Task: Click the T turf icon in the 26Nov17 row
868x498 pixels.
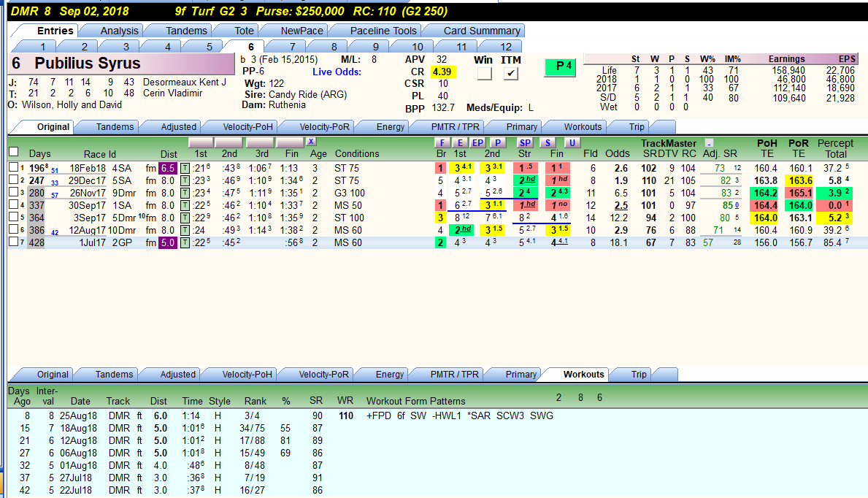Action: (185, 194)
